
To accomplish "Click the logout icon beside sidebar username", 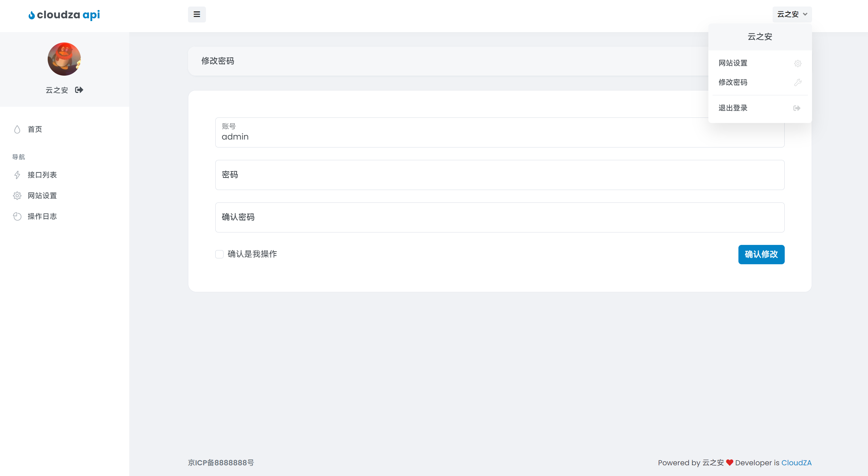I will 79,90.
